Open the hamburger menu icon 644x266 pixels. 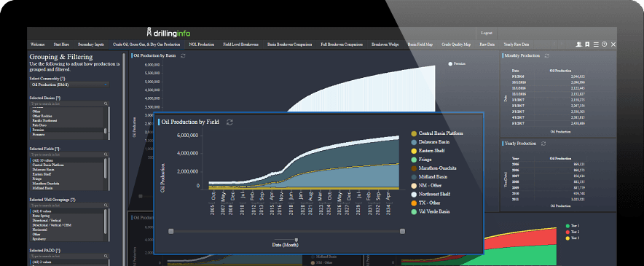click(596, 44)
